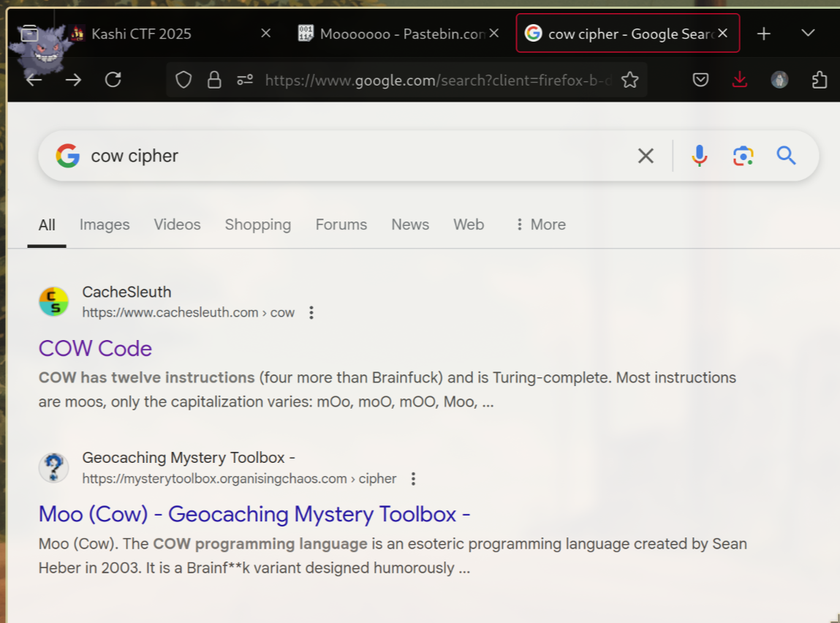Select the cow cipher Google Search tab
This screenshot has height=623, width=840.
tap(628, 33)
